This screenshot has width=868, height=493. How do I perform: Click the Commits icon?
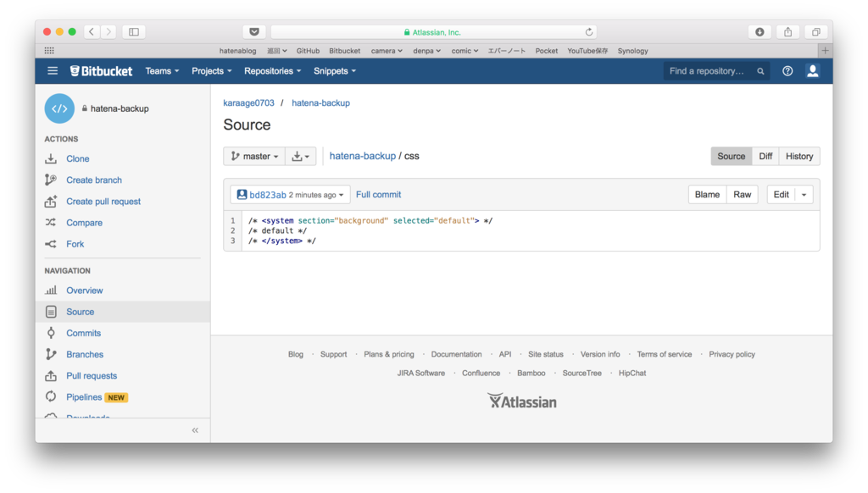[51, 333]
